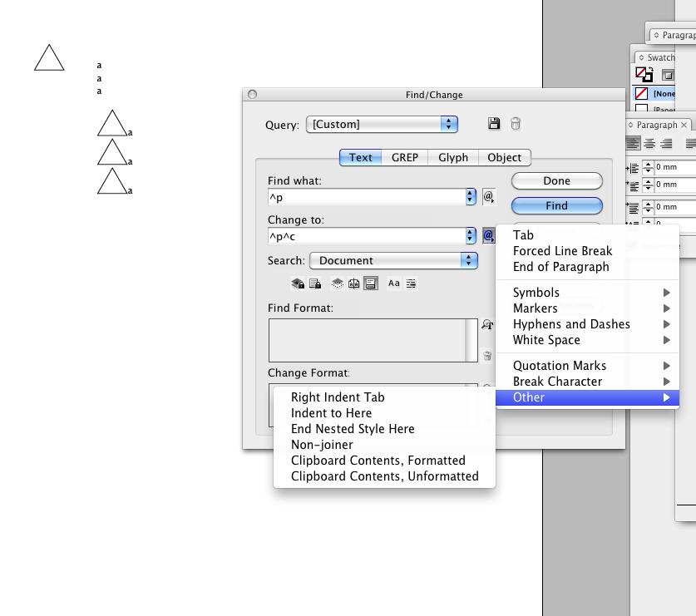Screen dimensions: 696x616
Task: Click Align Center in Paragraph panel
Action: point(649,143)
